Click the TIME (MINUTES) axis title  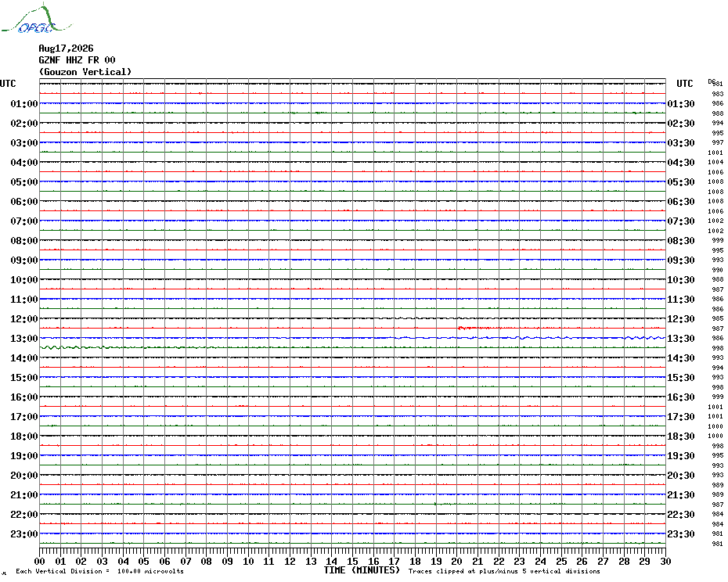362,570
